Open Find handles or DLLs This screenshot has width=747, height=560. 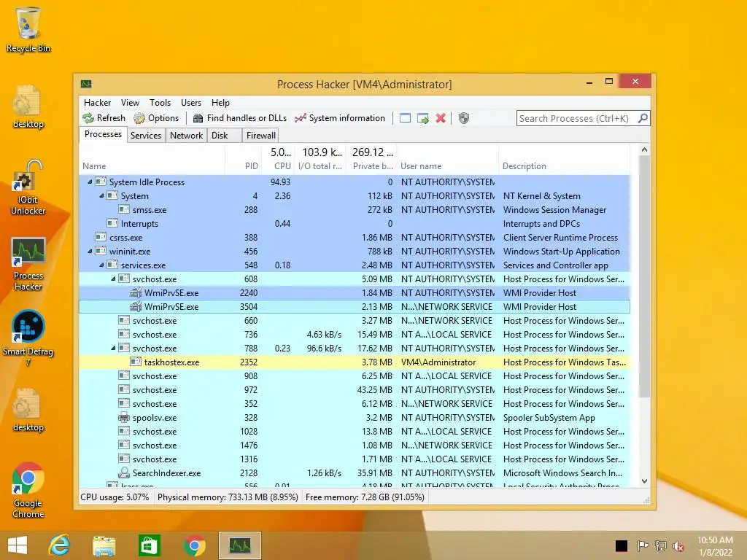(x=240, y=118)
